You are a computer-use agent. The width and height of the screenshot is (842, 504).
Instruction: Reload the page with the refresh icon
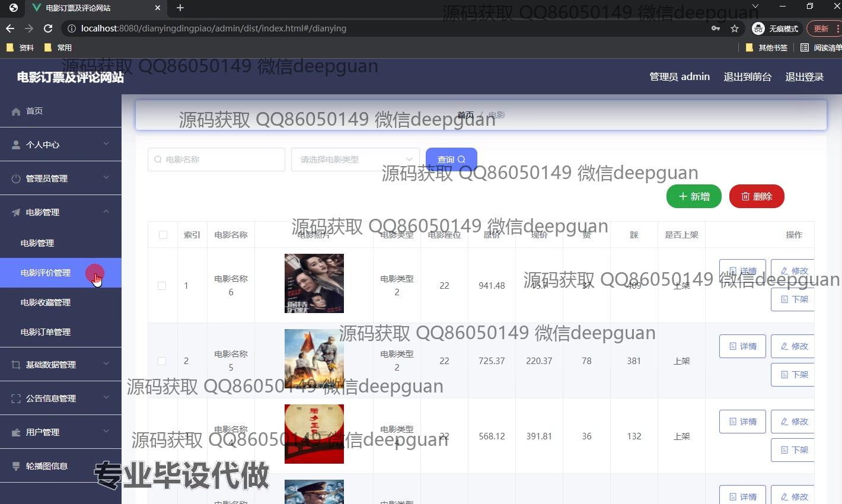[x=49, y=28]
